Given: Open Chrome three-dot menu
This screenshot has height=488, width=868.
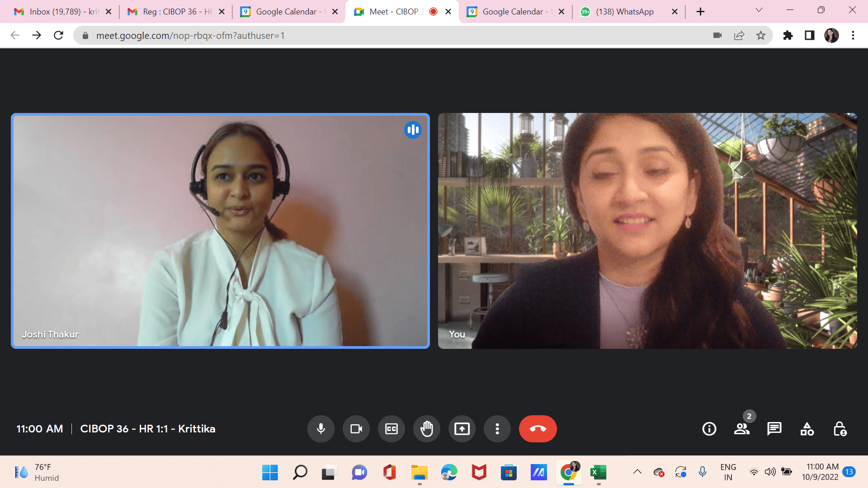Looking at the screenshot, I should [x=853, y=35].
